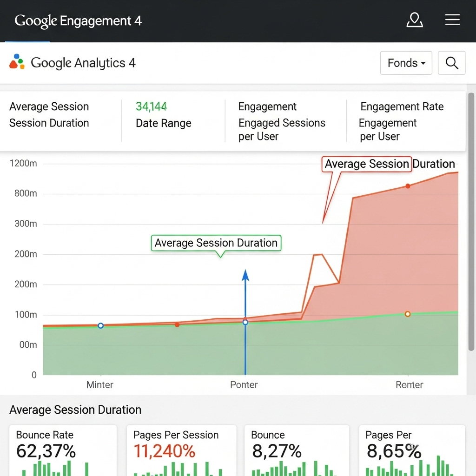The height and width of the screenshot is (476, 476).
Task: Click the bar sparkline in Bounce Rate card
Action: click(55, 469)
